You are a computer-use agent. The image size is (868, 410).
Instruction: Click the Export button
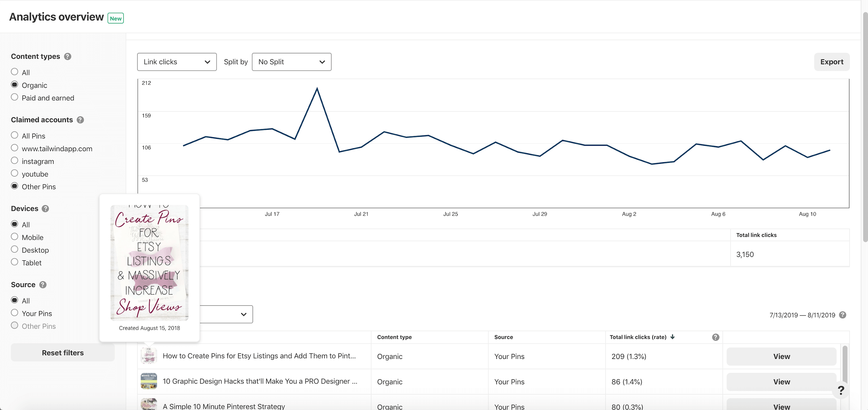832,62
